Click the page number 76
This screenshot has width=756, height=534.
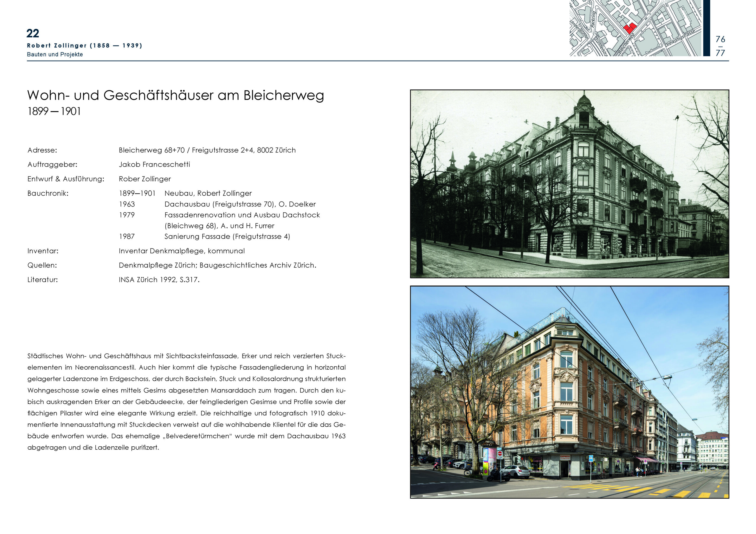coord(720,39)
